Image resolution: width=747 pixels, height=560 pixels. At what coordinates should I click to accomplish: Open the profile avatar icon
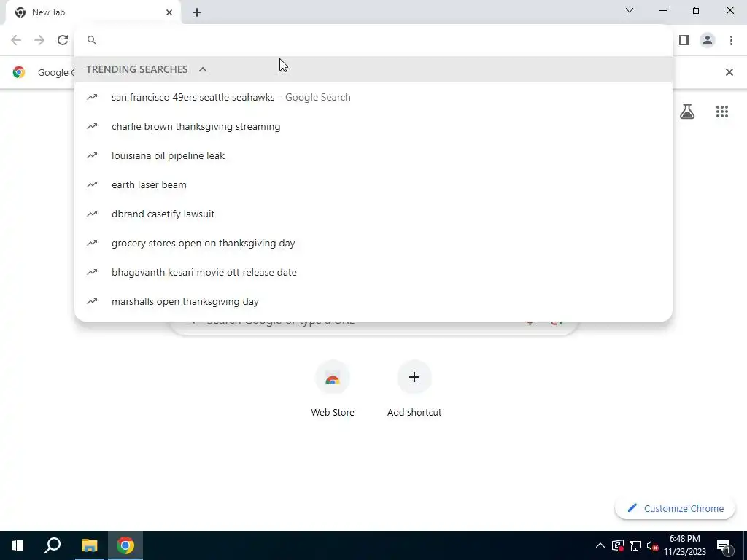coord(708,40)
